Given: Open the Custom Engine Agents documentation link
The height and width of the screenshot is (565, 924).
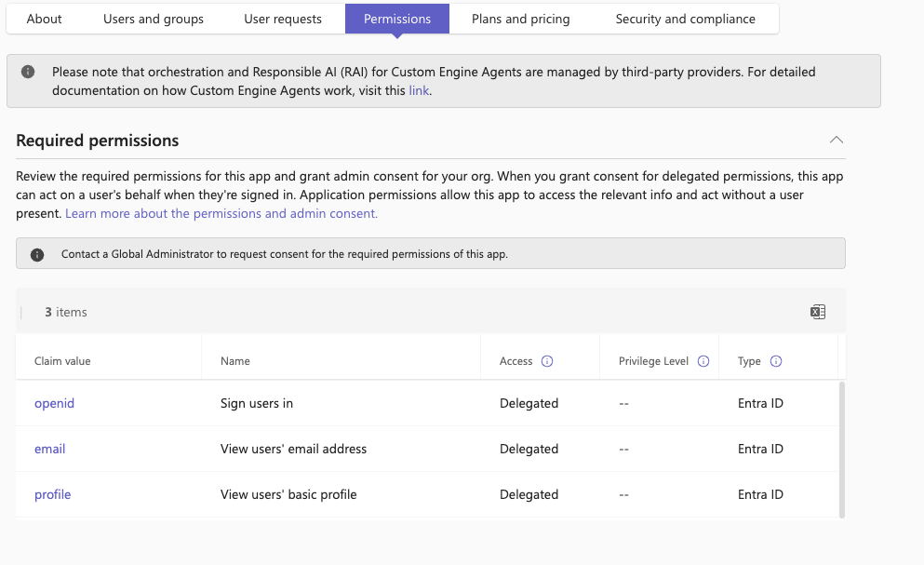Looking at the screenshot, I should [419, 90].
